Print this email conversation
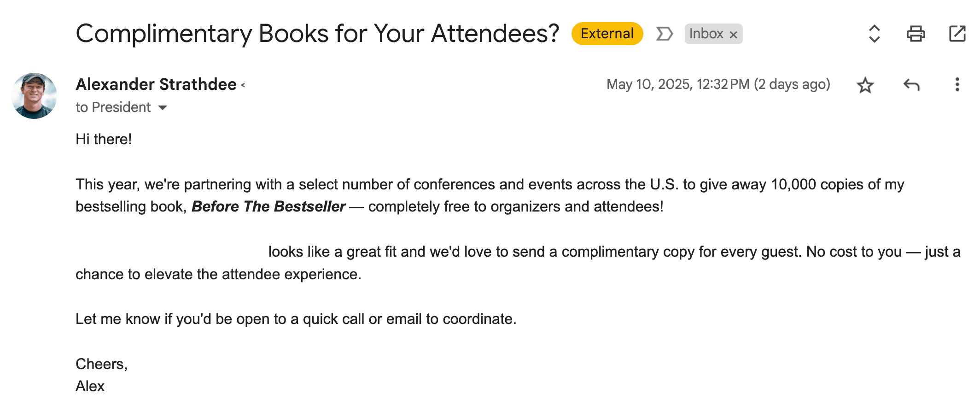980x400 pixels. 916,34
